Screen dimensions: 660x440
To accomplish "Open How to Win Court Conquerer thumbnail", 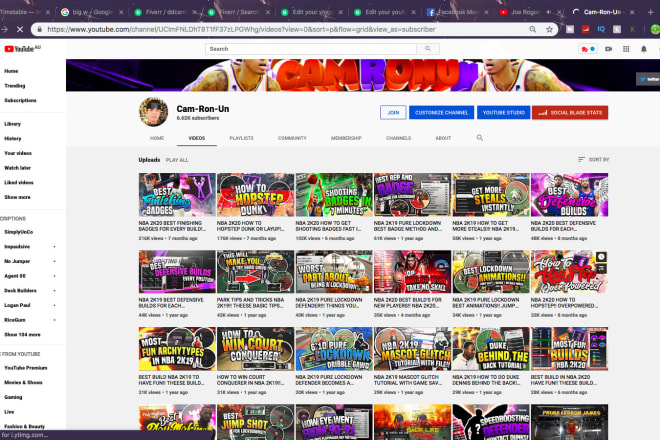I will point(255,349).
